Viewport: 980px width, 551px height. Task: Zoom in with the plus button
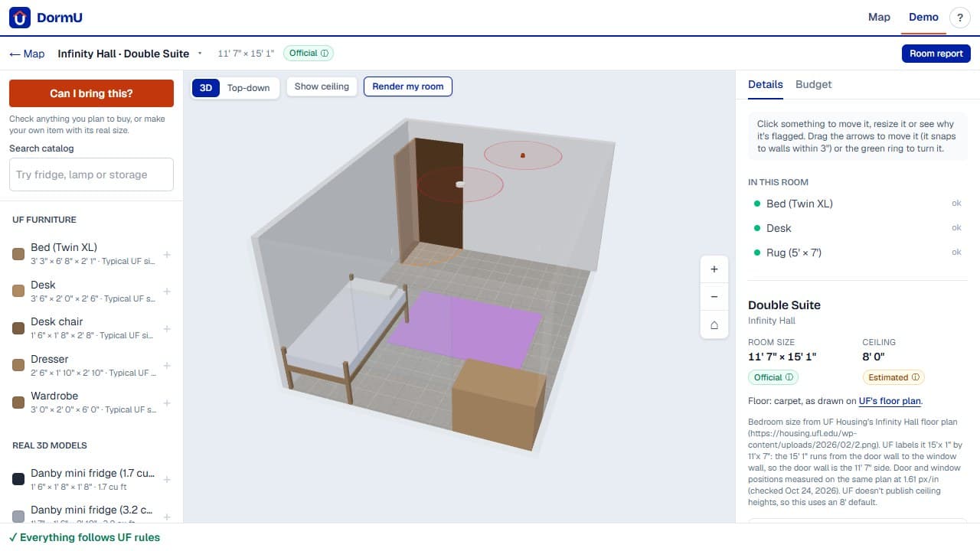coord(714,269)
